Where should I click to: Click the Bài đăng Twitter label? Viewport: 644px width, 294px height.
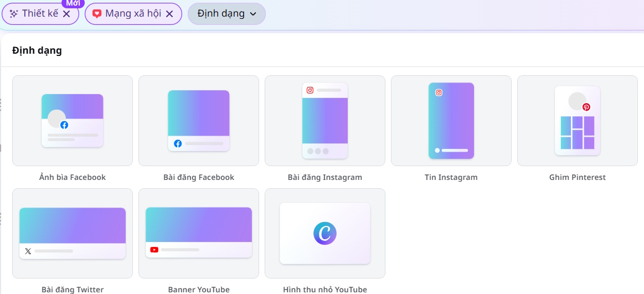(x=73, y=290)
